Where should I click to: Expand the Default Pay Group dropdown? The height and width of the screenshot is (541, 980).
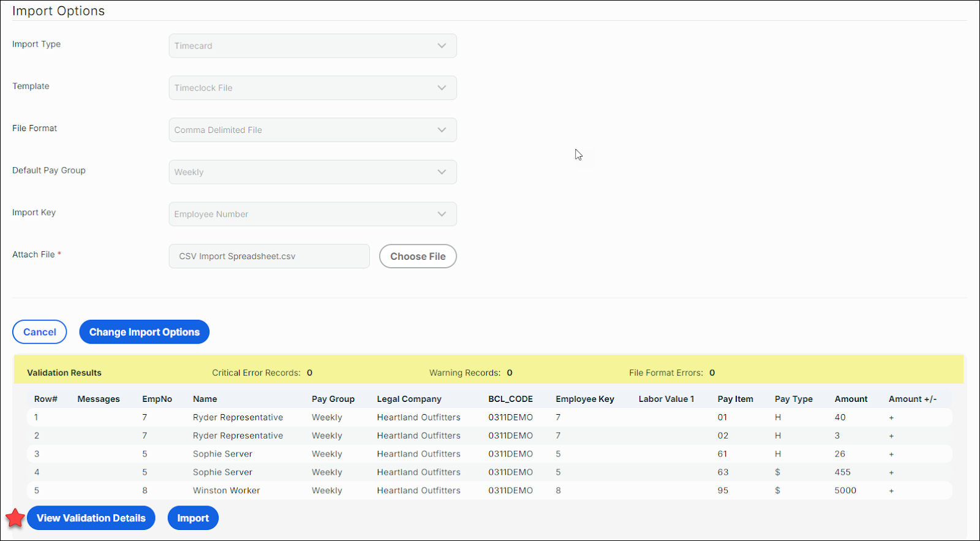pos(312,172)
